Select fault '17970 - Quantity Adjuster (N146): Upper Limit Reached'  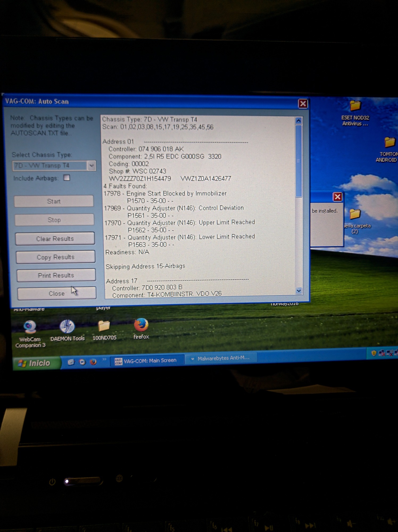click(180, 222)
